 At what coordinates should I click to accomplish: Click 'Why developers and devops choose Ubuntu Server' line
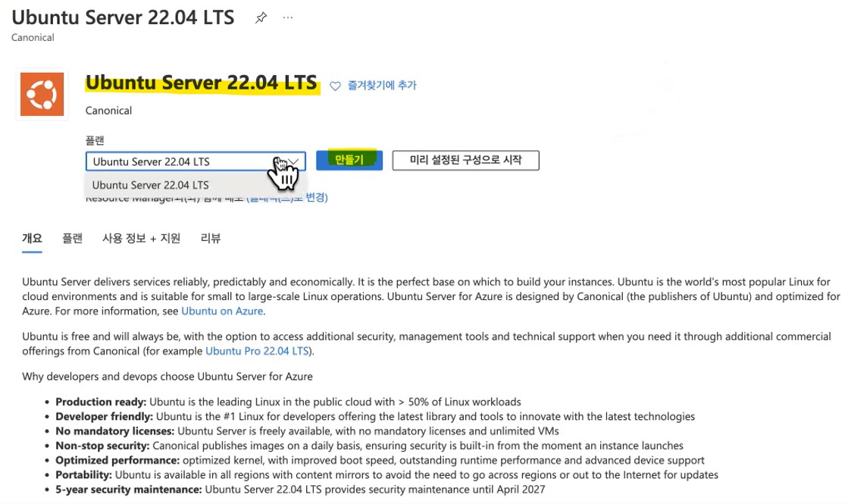167,377
